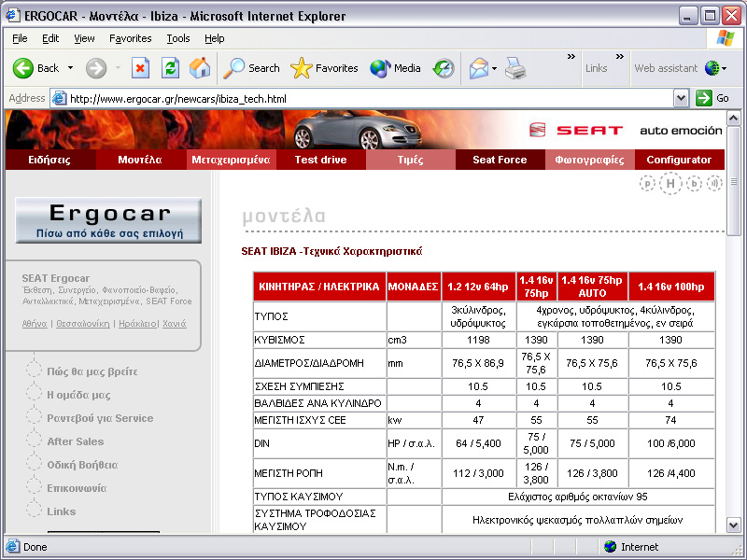Open the sidebar Links entry under Επικοινωνία
Viewport: 747px width, 560px height.
(x=62, y=511)
